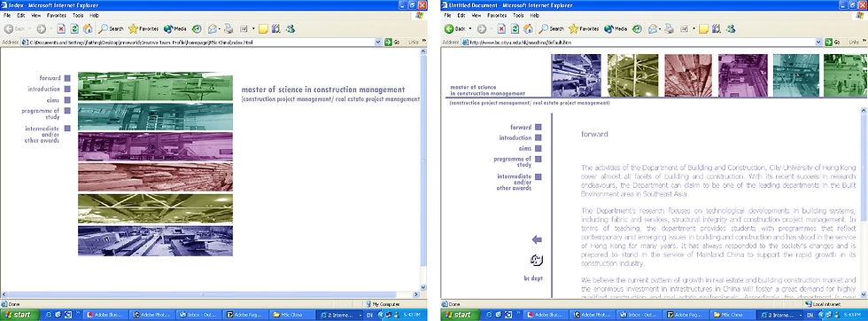Click the purple header thumbnail in Untitled Document
The image size is (868, 321).
click(742, 75)
